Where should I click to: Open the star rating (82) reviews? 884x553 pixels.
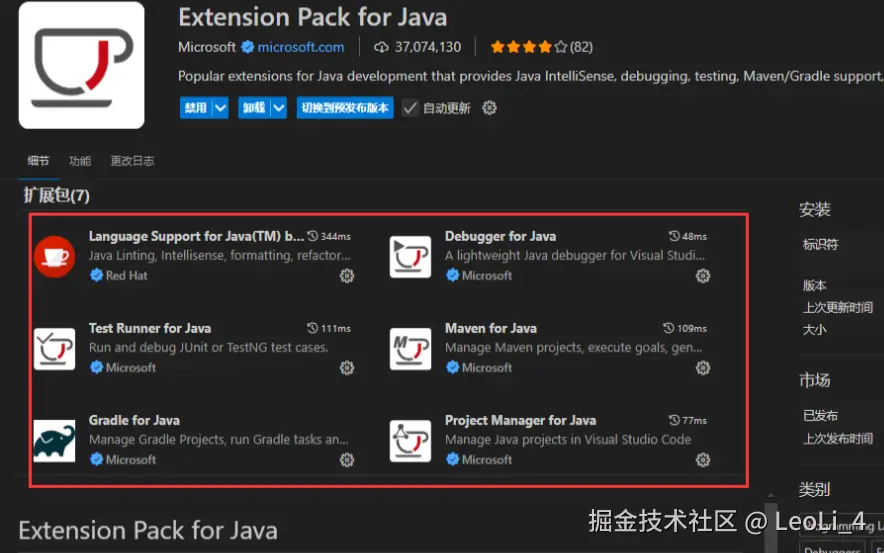click(x=541, y=47)
